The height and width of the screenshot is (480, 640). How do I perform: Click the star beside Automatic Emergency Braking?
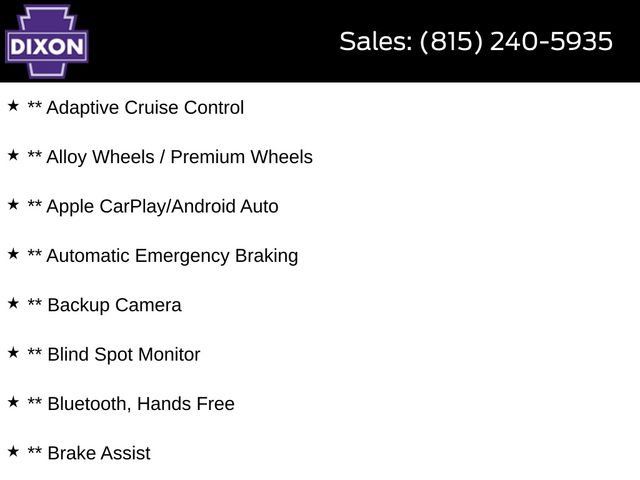[13, 254]
